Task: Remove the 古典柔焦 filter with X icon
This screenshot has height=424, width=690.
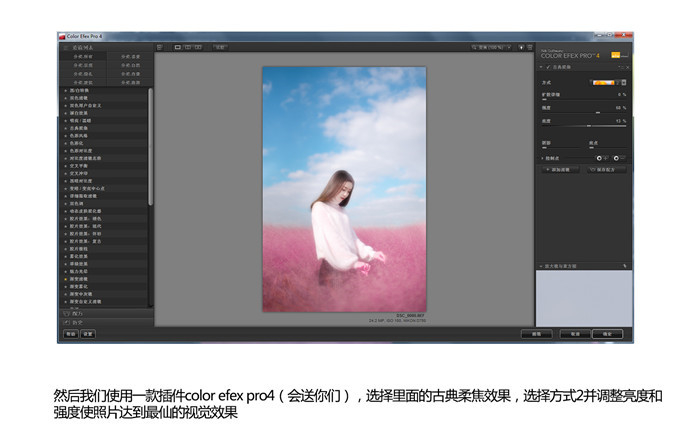Action: [x=628, y=67]
